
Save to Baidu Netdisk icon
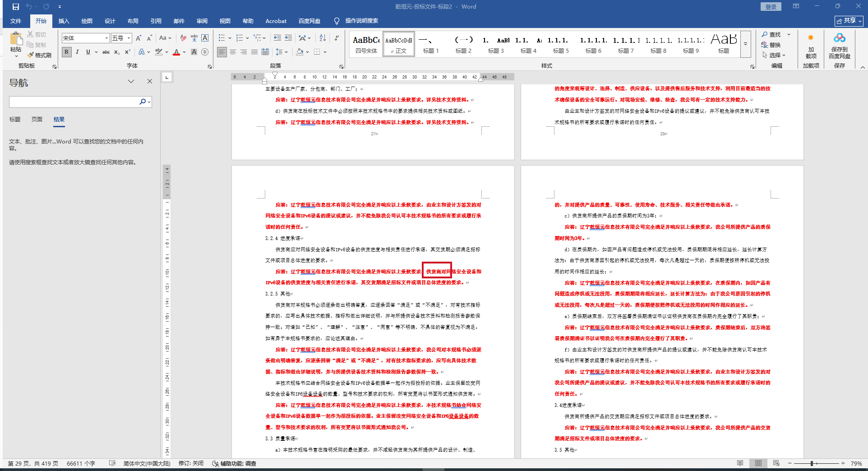[x=840, y=46]
